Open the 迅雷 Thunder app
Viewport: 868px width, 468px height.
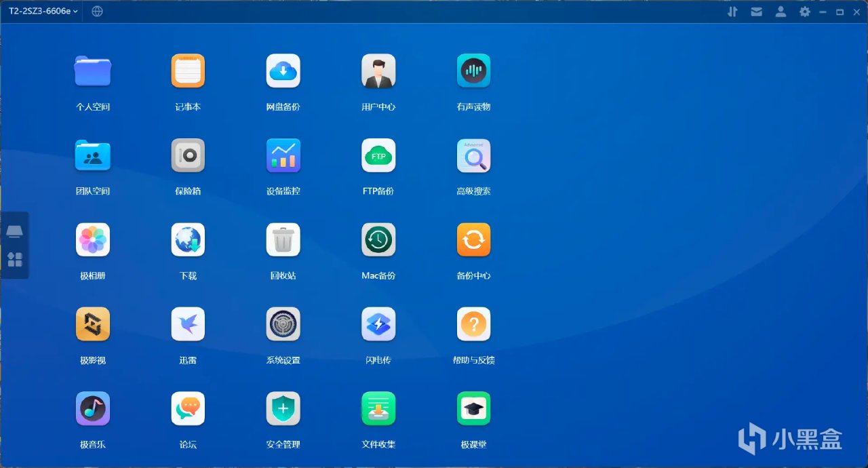click(x=188, y=324)
